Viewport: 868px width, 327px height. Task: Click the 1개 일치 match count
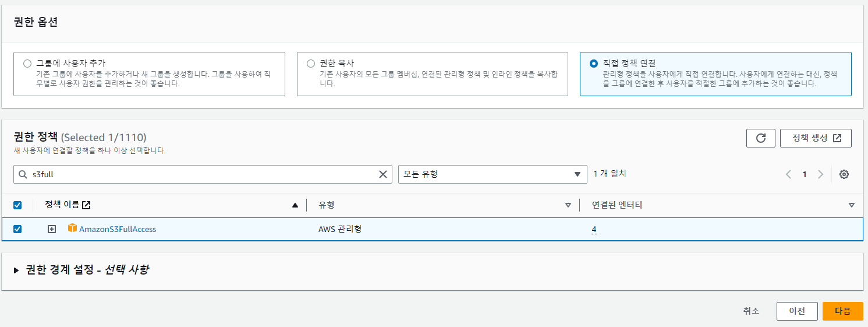[610, 174]
